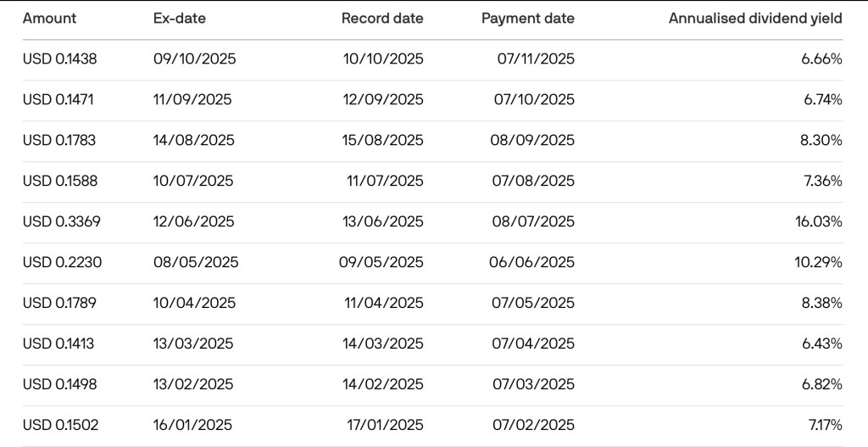Click ex-date 13/03/2025
The height and width of the screenshot is (447, 868).
[193, 344]
